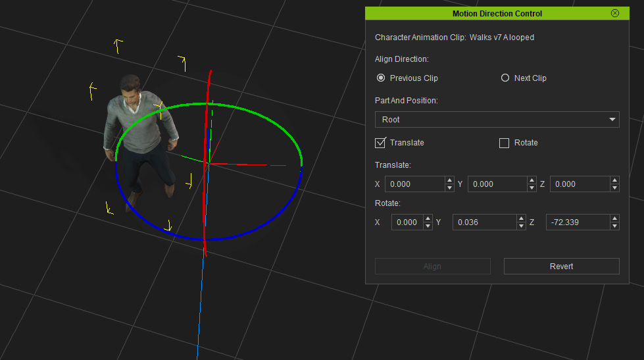This screenshot has width=644, height=360.
Task: Decrease Rotate Z with down arrow
Action: click(614, 226)
